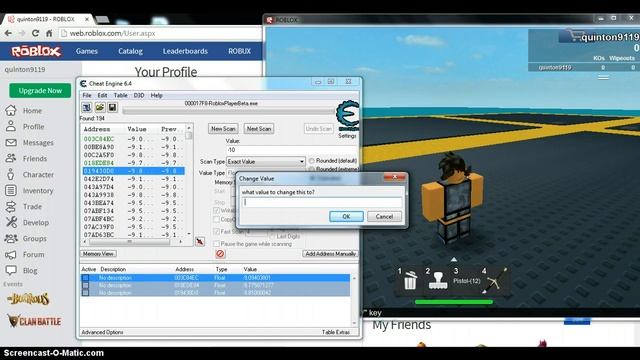Click the Bookolds event logo

(28, 299)
